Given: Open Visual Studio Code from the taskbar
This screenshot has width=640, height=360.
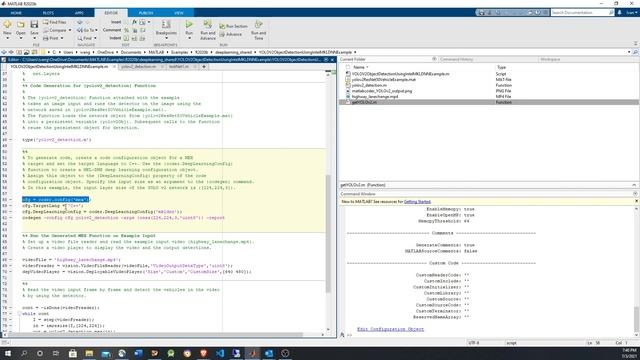Looking at the screenshot, I should tap(220, 353).
